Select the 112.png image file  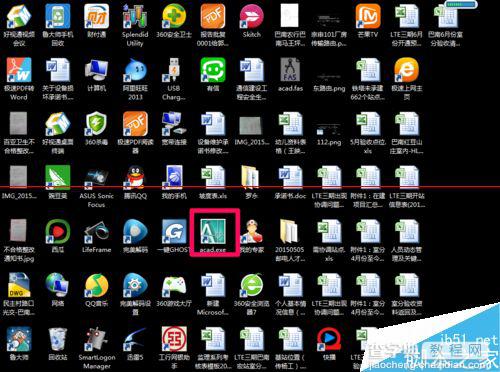point(329,128)
